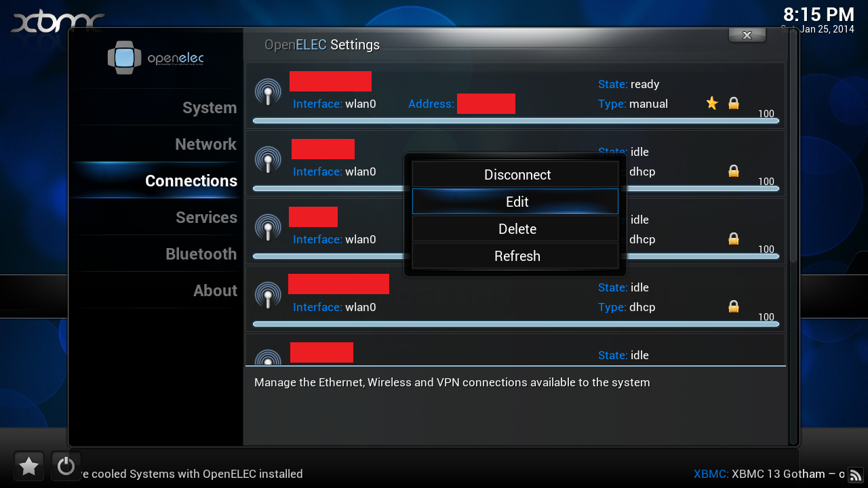Choose Delete in the context menu

tap(515, 229)
